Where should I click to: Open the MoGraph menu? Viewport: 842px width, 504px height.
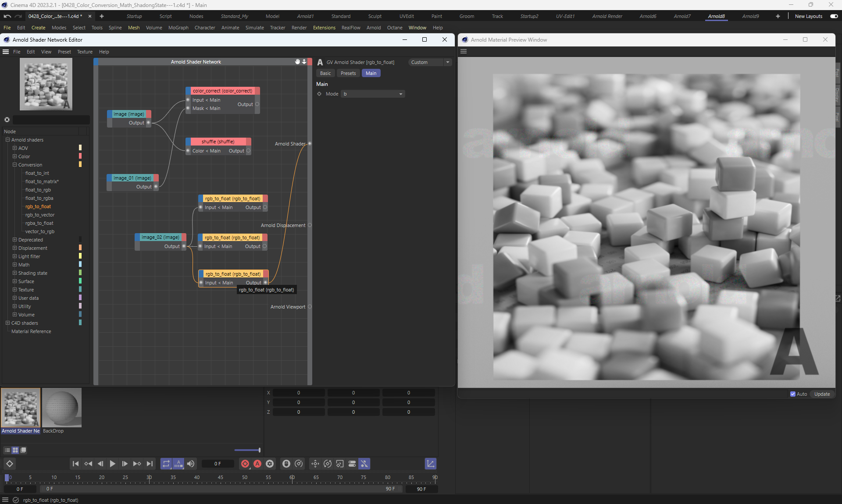tap(178, 28)
